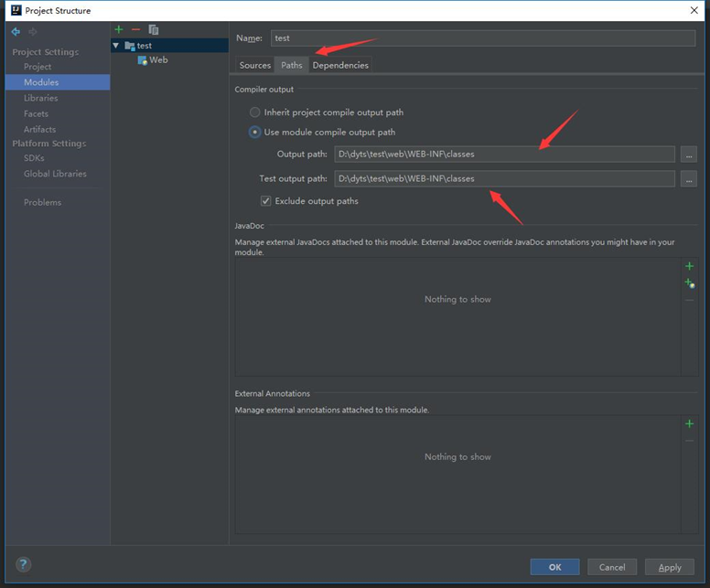Viewport: 710px width, 588px height.
Task: Click into the Output path field
Action: (x=504, y=155)
